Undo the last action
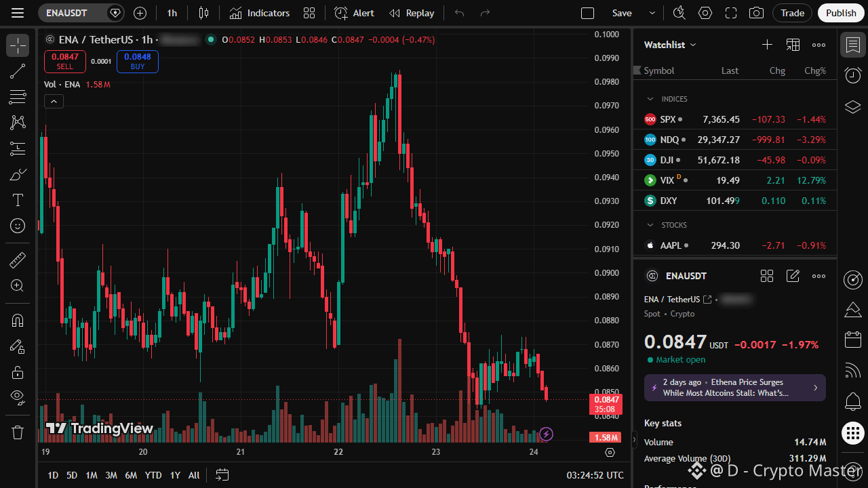The image size is (868, 488). click(460, 13)
